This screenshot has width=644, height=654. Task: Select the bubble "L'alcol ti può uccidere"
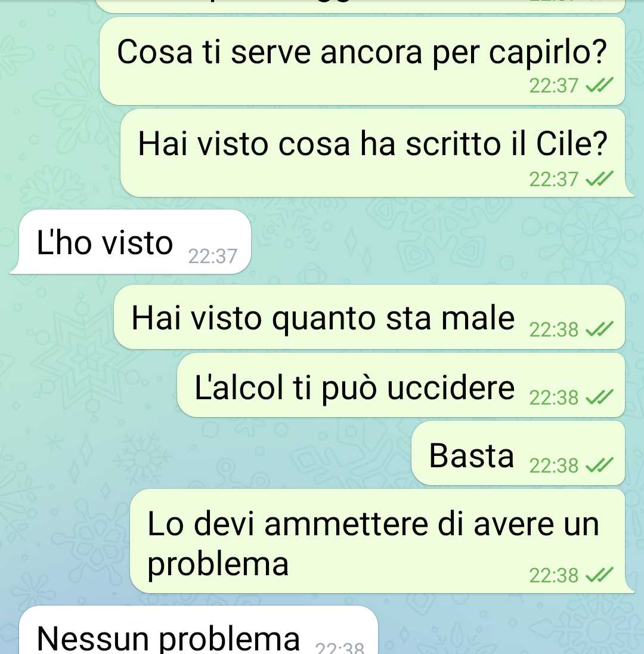click(401, 385)
